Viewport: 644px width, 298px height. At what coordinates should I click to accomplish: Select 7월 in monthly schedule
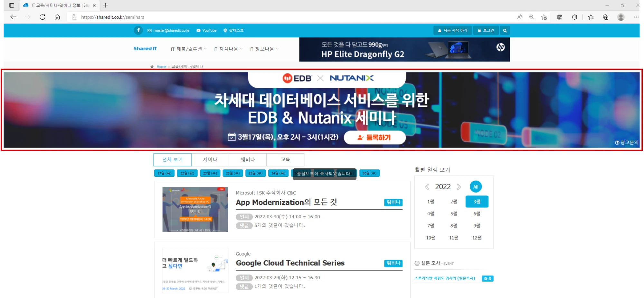coord(431,225)
